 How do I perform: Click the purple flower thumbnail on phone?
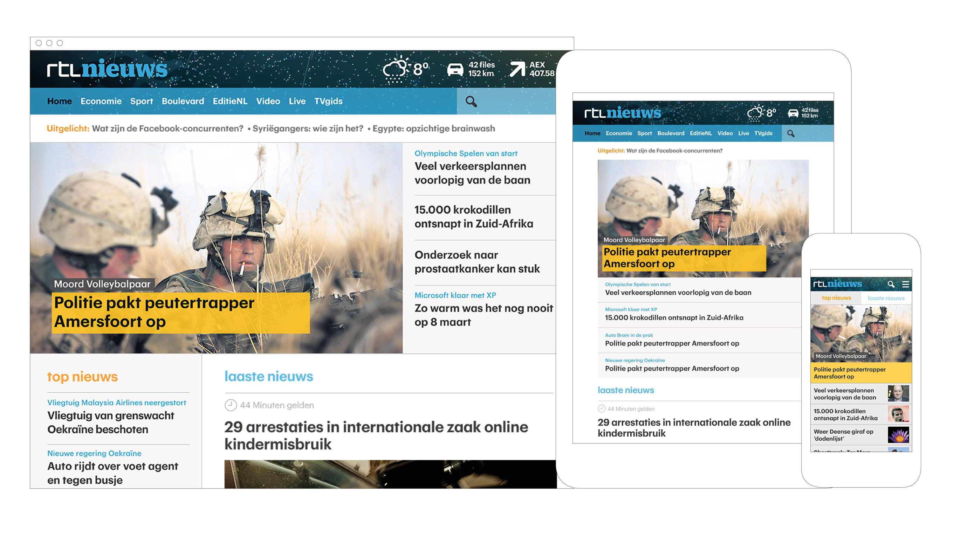898,435
